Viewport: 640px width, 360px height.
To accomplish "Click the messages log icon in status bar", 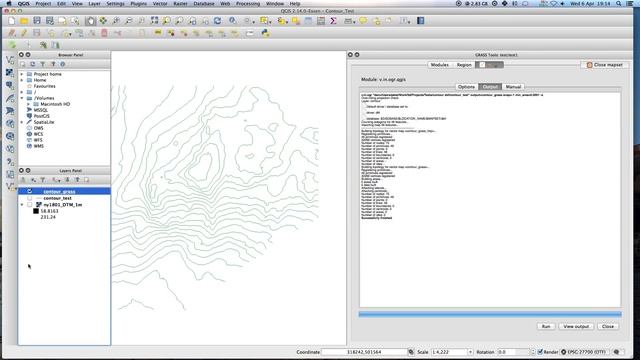I will tap(617, 352).
